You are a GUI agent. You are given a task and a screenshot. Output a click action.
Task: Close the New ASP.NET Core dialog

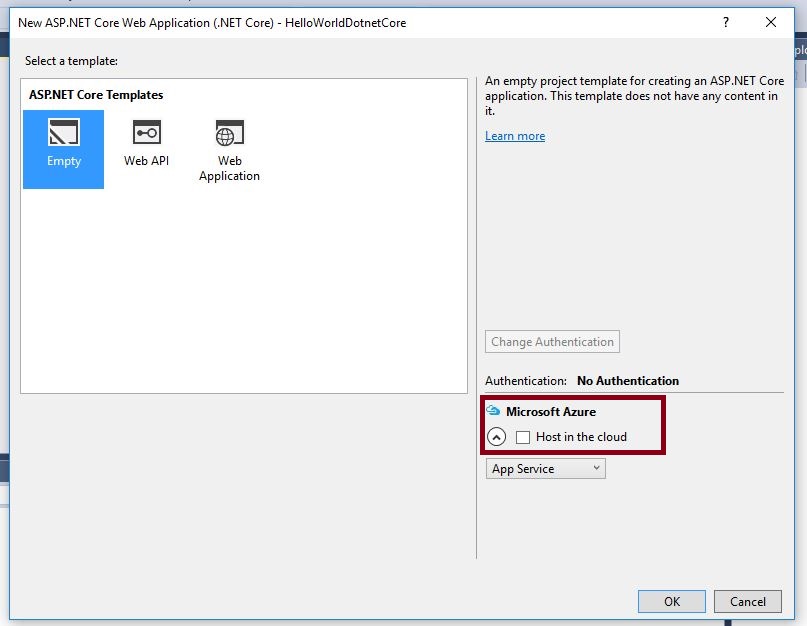point(770,22)
